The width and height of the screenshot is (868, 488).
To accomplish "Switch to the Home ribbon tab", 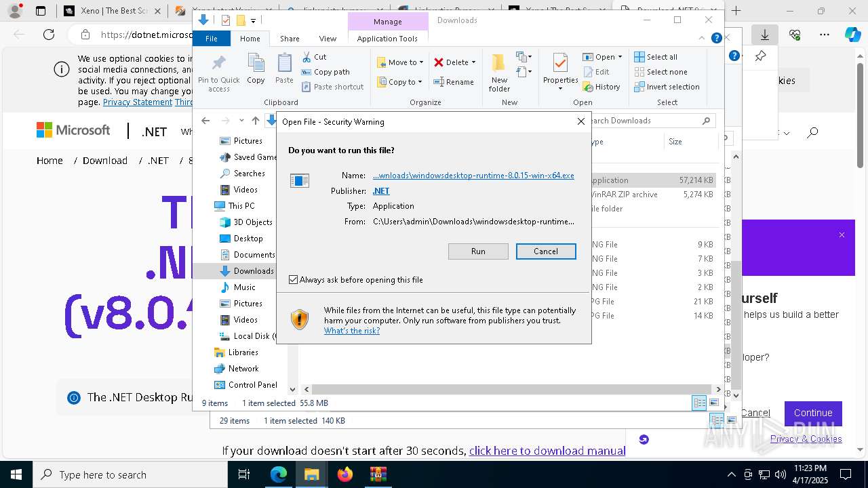I will [x=250, y=39].
